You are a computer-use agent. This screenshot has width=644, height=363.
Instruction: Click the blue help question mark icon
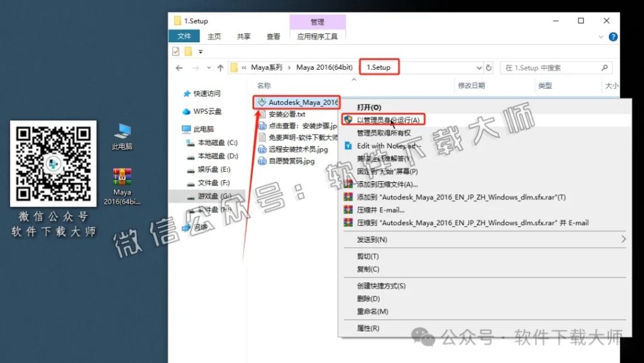click(x=613, y=36)
